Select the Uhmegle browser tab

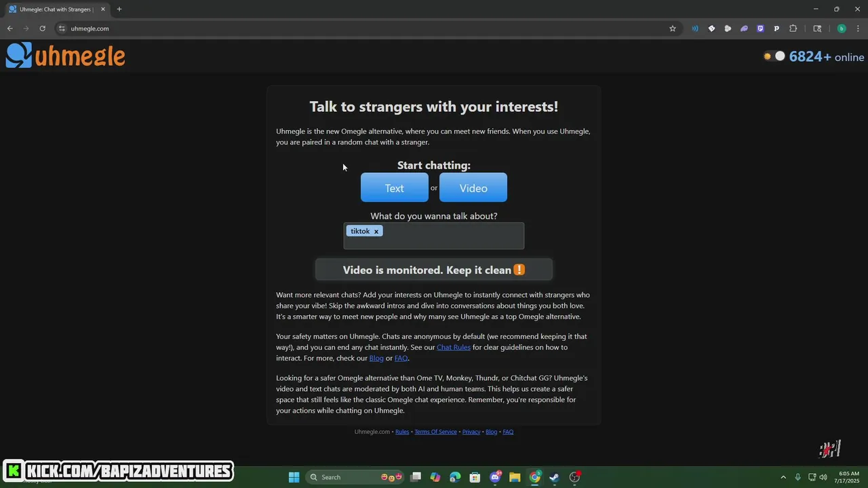[x=57, y=9]
